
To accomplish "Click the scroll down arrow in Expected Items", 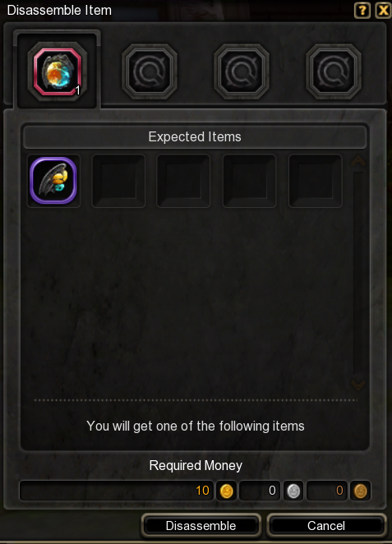I will 358,384.
